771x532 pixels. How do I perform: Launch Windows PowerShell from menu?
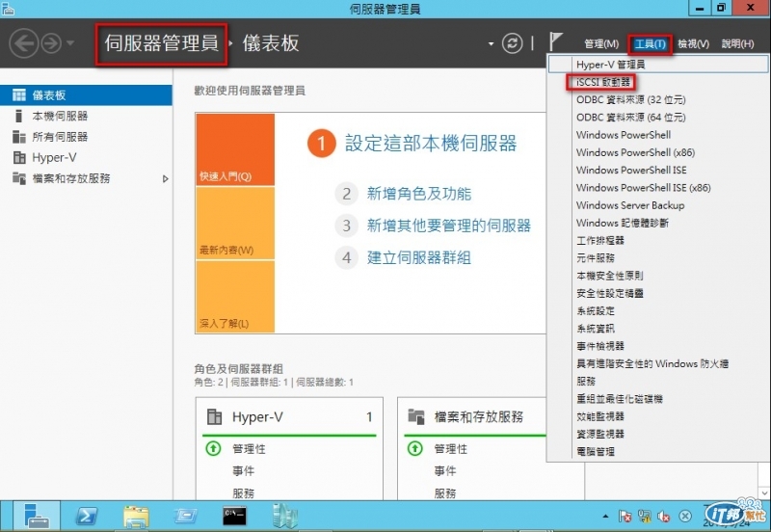(658, 135)
